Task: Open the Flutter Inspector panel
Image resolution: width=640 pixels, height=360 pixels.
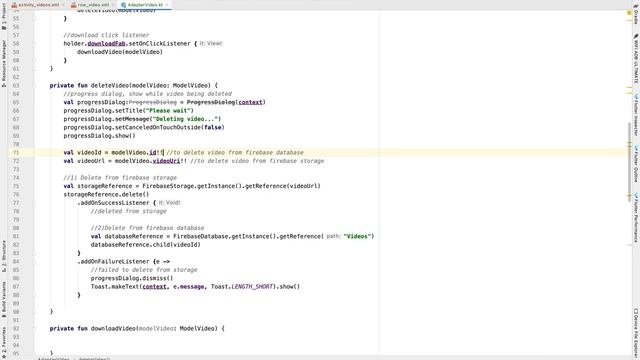Action: [x=636, y=115]
